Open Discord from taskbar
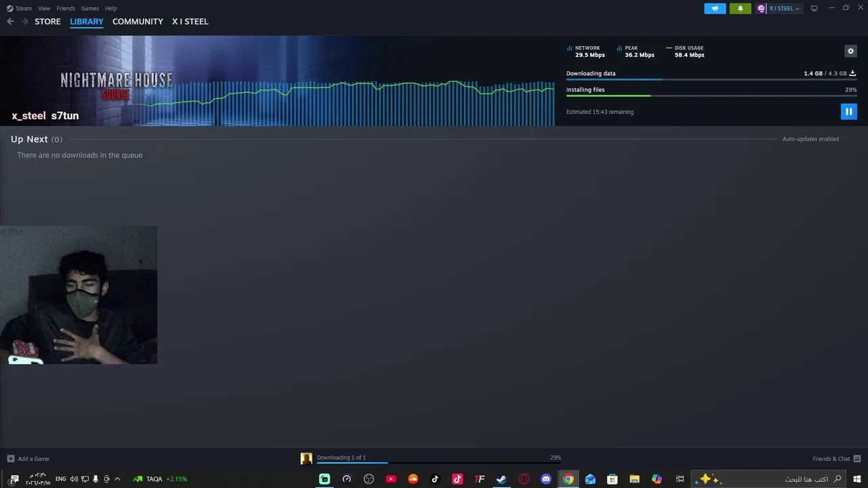Screen dimensions: 868x488 [x=546, y=479]
